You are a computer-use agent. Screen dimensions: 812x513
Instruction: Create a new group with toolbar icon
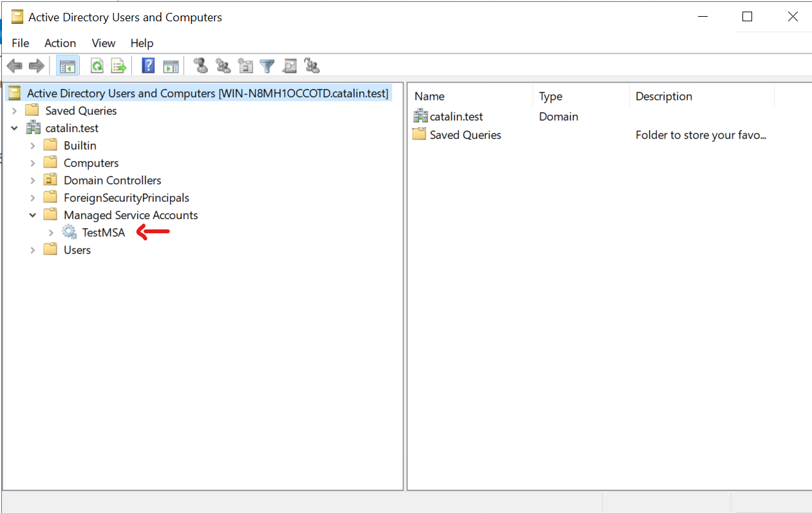click(x=223, y=66)
